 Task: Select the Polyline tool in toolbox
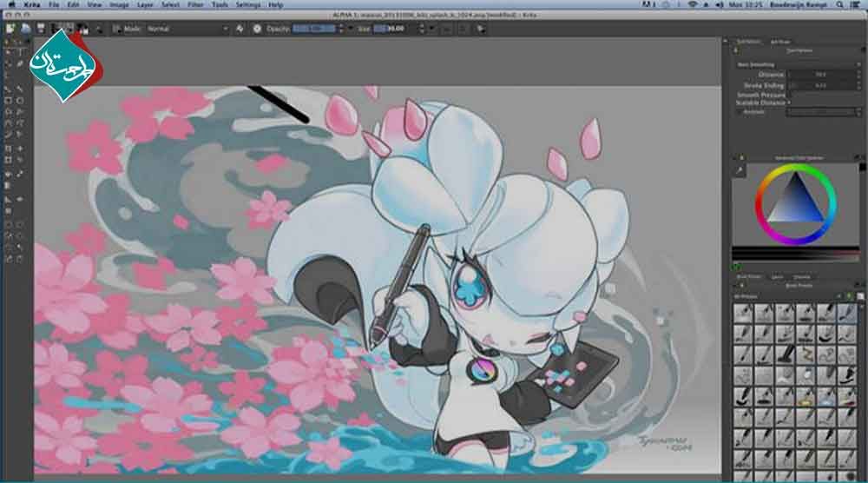(21, 112)
